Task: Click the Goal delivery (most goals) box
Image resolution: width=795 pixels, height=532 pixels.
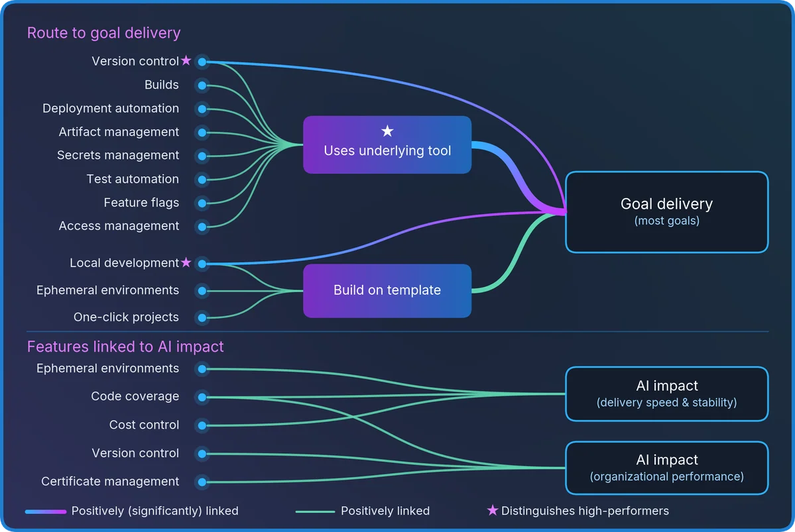Action: pyautogui.click(x=667, y=212)
